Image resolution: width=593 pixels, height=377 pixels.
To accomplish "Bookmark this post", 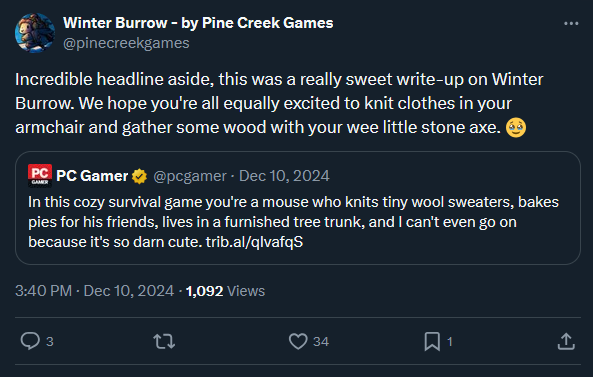I will [x=432, y=341].
